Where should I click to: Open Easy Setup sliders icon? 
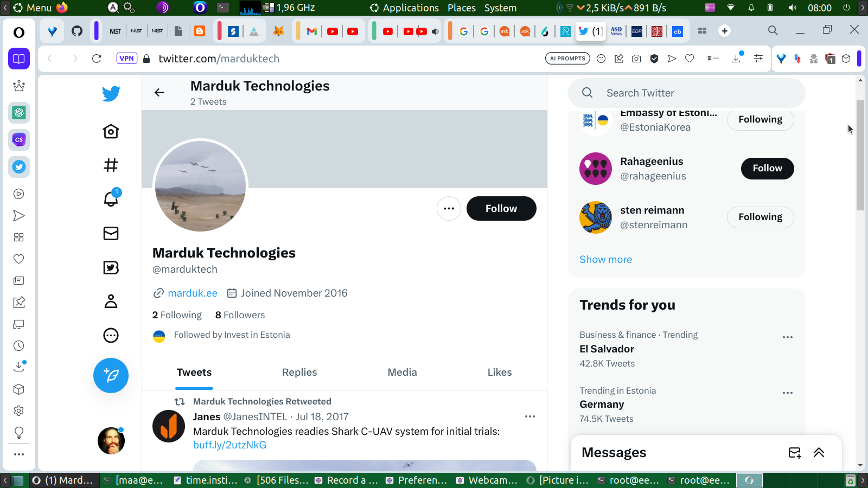pos(758,59)
